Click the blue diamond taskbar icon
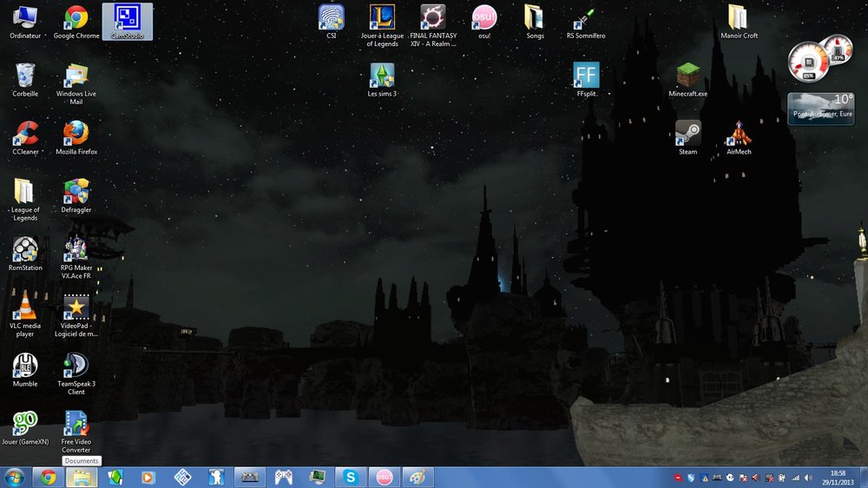The image size is (868, 488). (182, 478)
